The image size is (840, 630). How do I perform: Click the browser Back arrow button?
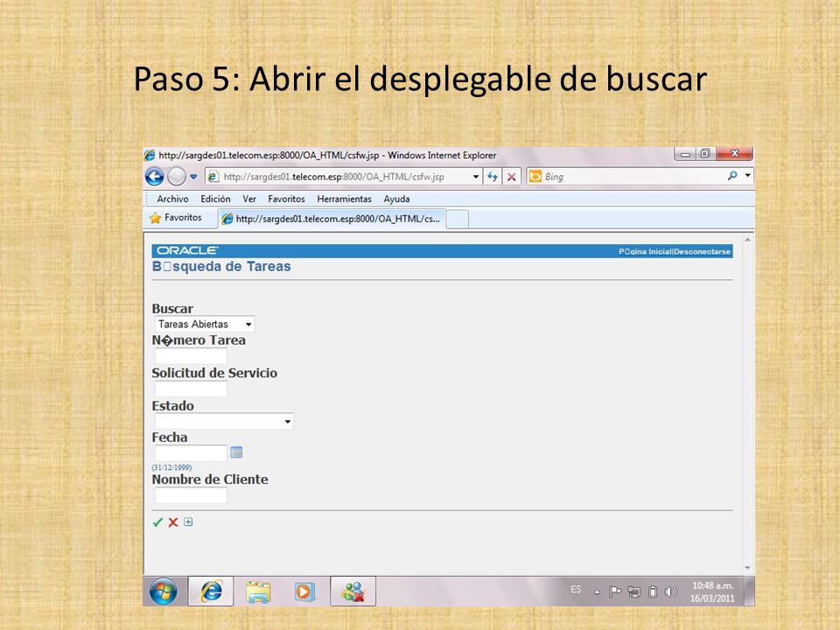(x=154, y=176)
